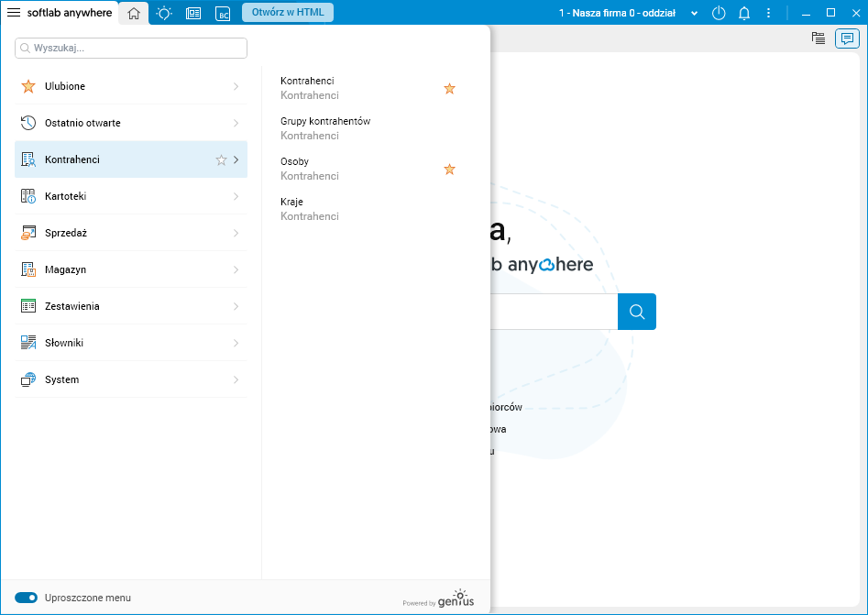868x615 pixels.
Task: Click the company name '1 - Nasza firma 0 - oddział'
Action: 617,13
